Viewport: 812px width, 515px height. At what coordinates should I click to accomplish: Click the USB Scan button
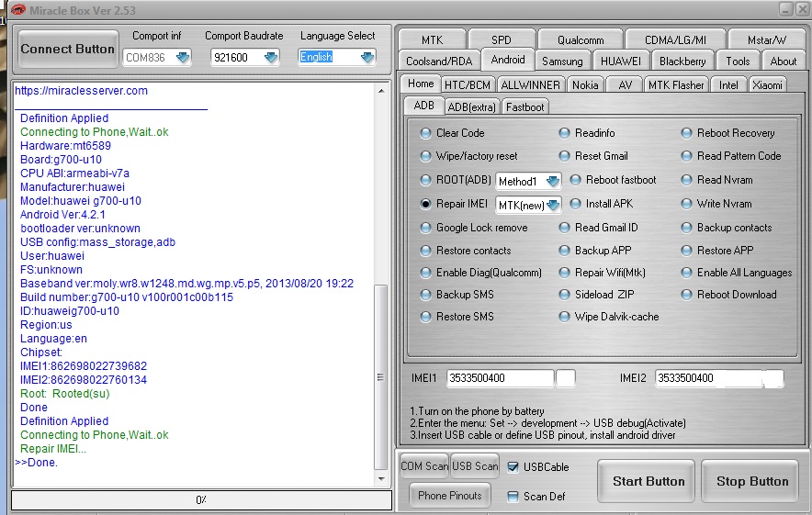475,466
